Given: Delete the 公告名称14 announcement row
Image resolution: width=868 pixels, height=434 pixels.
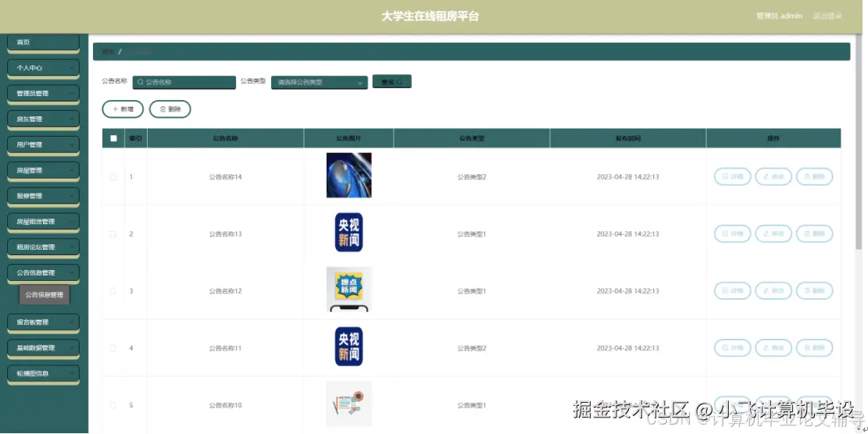Looking at the screenshot, I should [814, 177].
